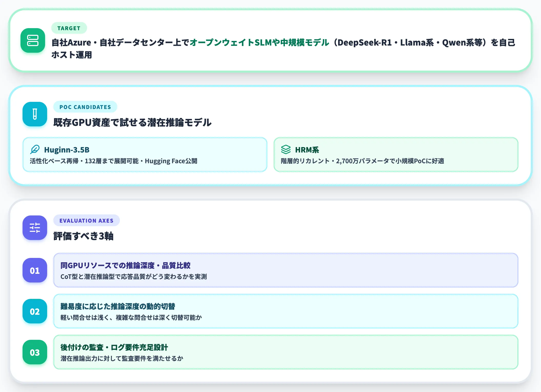Click the TARGET label pill

click(x=69, y=28)
